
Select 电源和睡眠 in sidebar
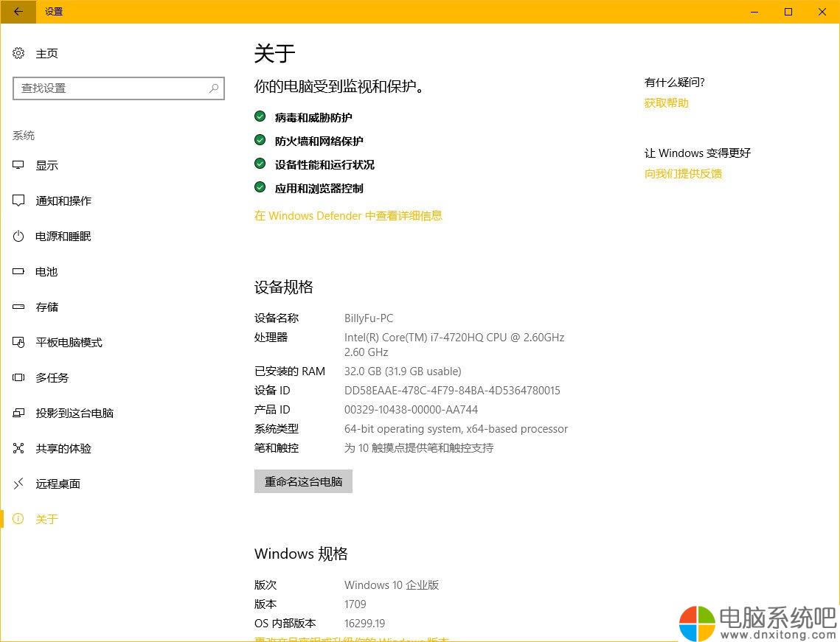63,236
